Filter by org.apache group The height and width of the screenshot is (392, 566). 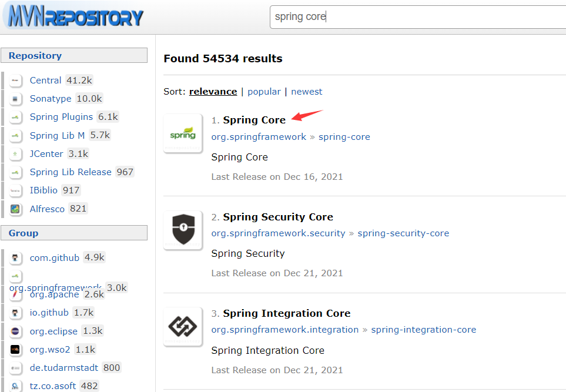click(54, 294)
